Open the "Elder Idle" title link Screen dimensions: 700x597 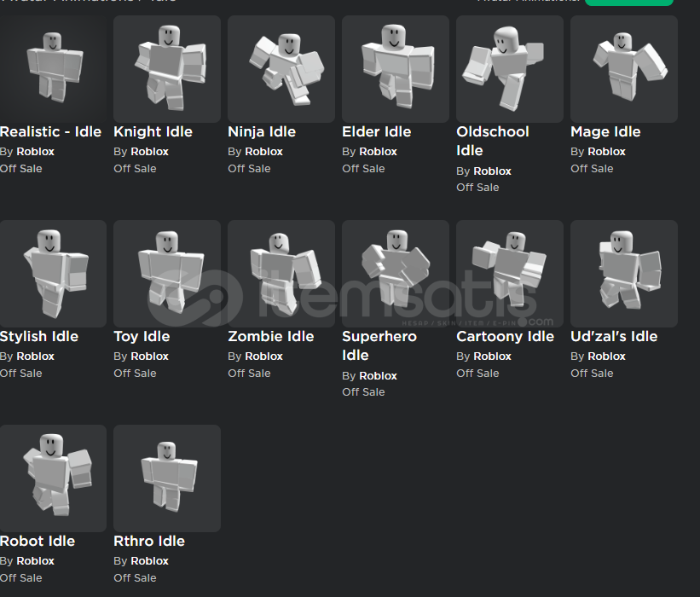(377, 131)
